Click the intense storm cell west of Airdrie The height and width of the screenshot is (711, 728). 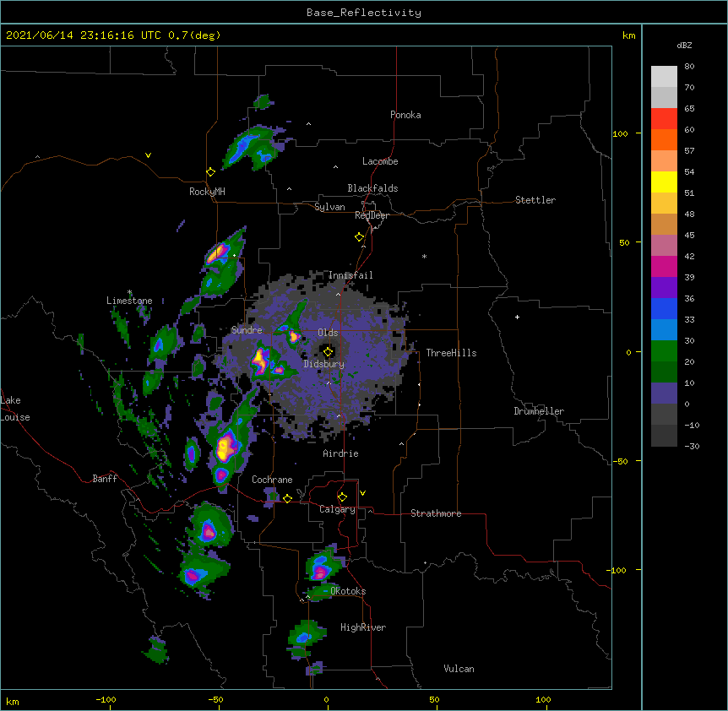click(226, 447)
